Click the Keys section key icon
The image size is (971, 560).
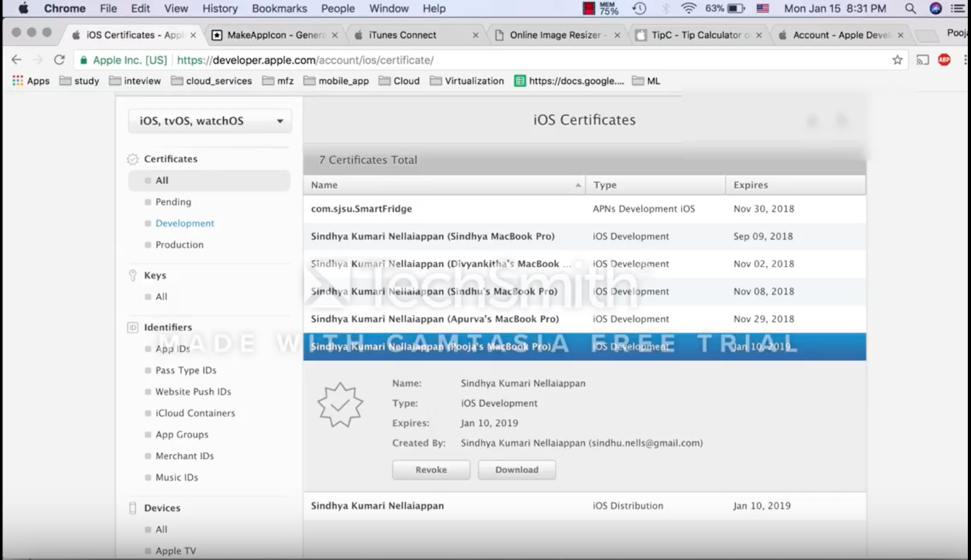[x=133, y=276]
